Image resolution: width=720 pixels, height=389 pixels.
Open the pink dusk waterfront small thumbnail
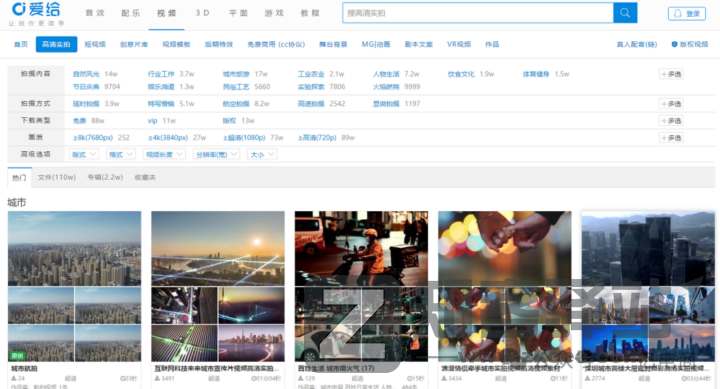[x=252, y=343]
